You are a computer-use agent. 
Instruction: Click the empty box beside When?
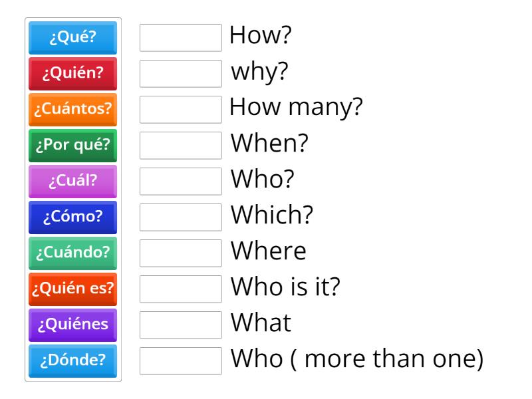(180, 146)
